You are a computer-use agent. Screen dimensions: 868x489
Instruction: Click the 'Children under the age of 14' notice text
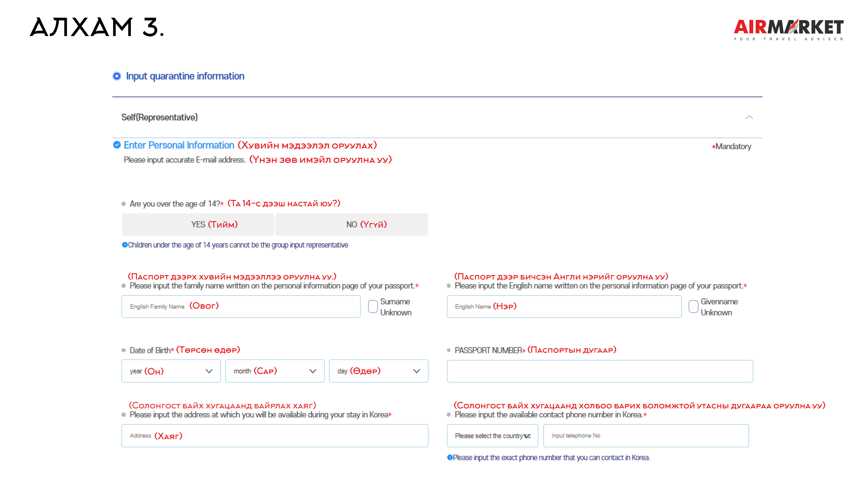click(x=238, y=245)
